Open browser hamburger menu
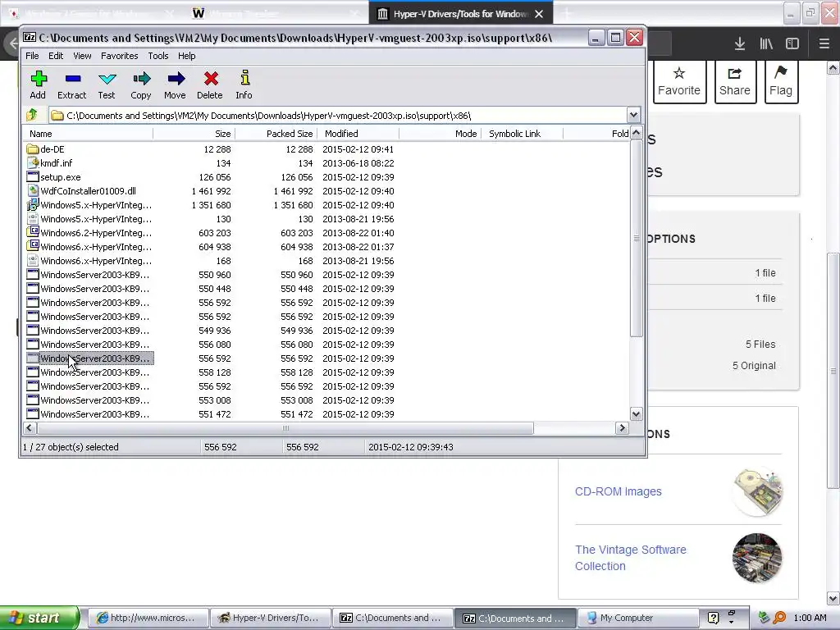 point(824,44)
